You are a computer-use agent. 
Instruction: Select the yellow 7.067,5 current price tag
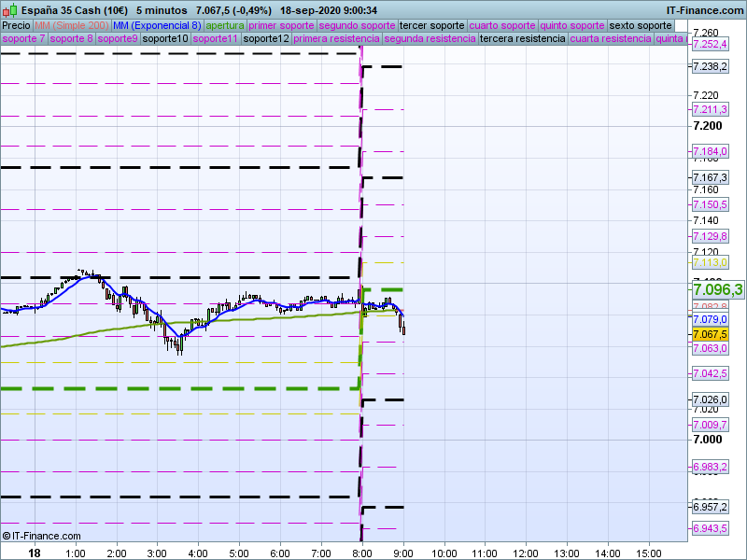click(710, 334)
